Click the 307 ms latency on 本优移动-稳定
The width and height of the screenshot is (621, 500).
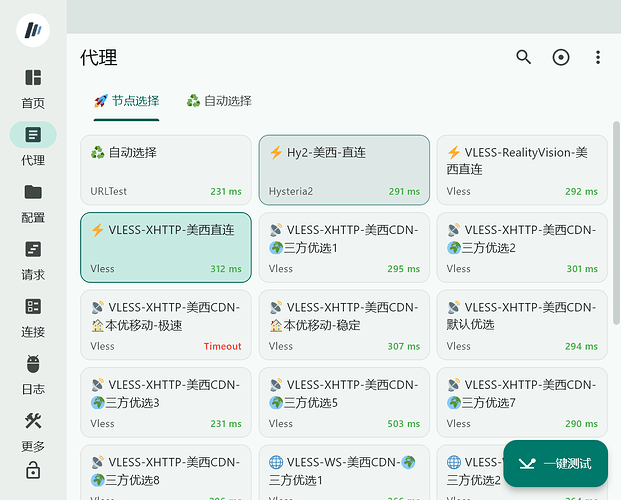[x=404, y=346]
